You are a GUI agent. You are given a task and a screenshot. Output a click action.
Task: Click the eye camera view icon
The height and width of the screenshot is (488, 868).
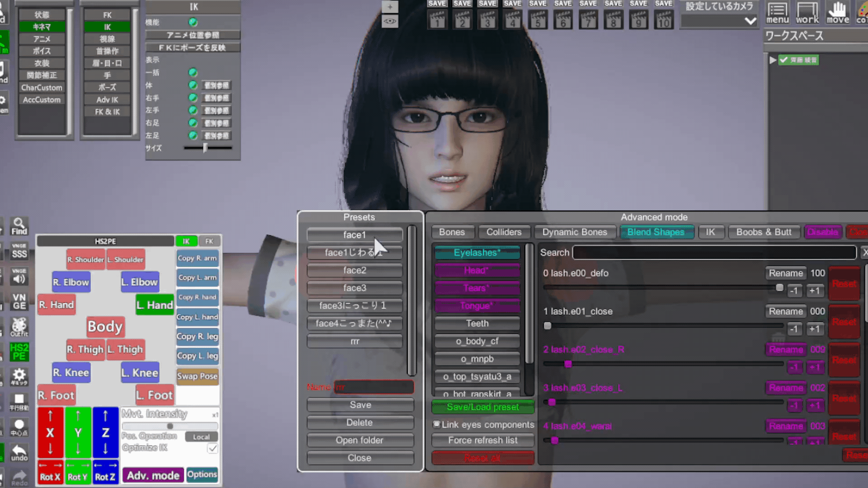pyautogui.click(x=390, y=21)
